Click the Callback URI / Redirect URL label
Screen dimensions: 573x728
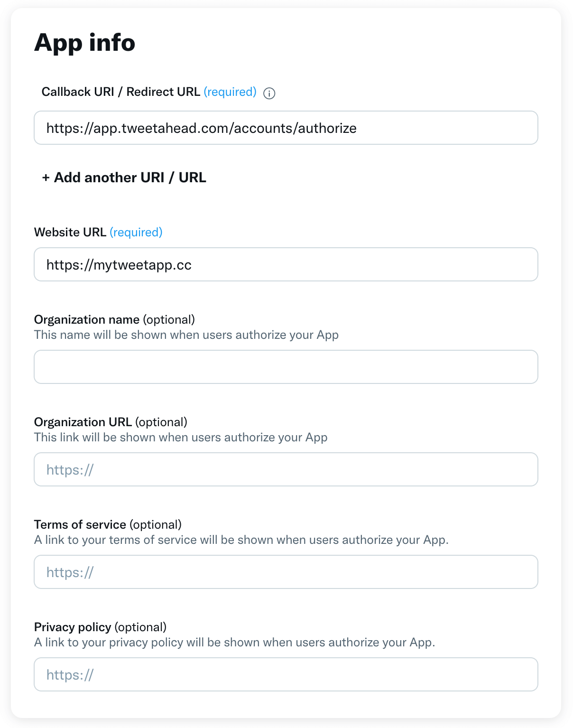(120, 92)
